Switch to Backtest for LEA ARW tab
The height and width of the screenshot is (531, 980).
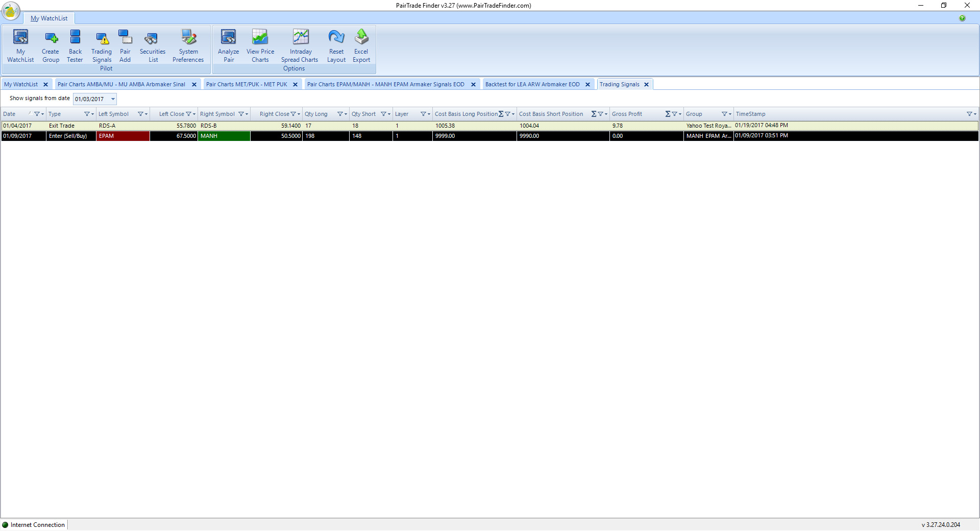[x=532, y=85]
